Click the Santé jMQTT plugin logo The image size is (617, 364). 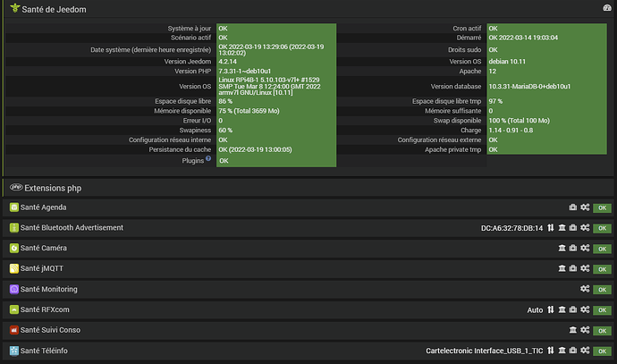tap(13, 268)
